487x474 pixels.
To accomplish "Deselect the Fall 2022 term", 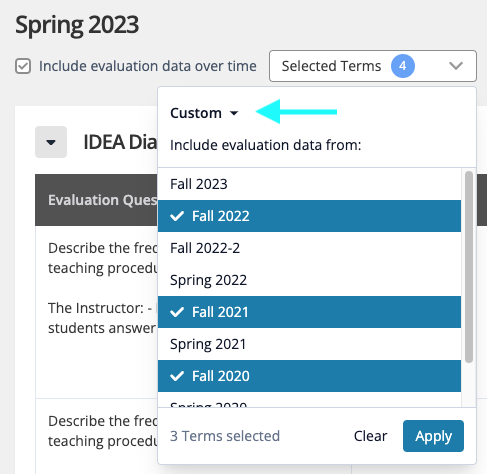I will (x=309, y=216).
